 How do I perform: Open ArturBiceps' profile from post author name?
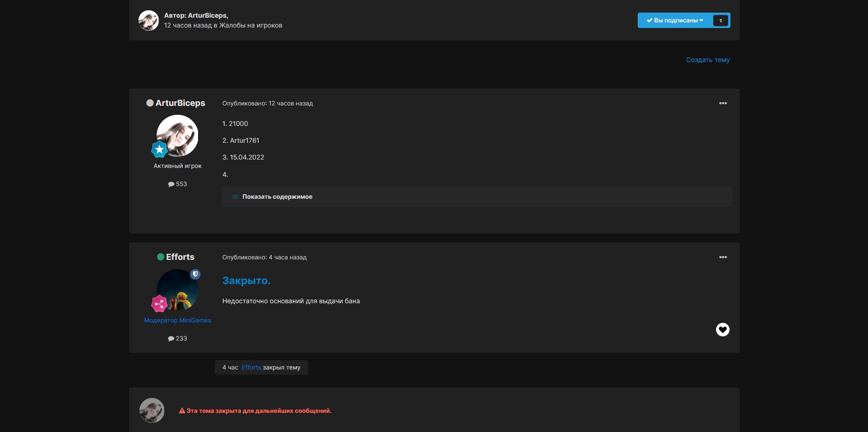[180, 103]
